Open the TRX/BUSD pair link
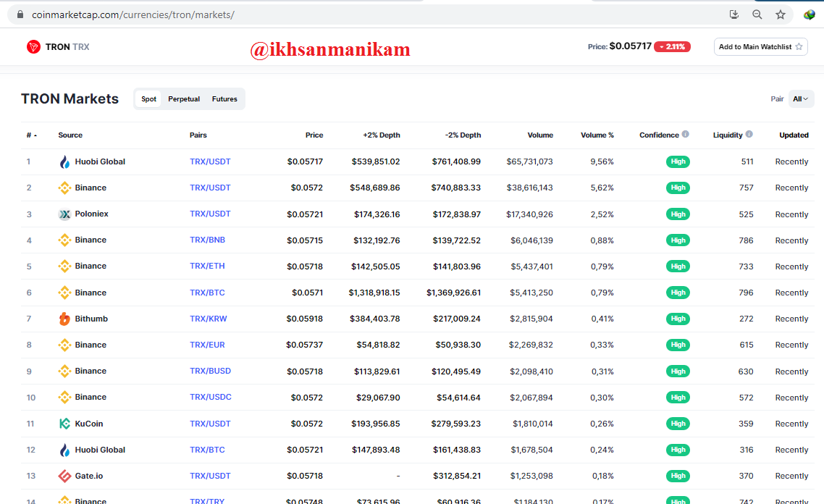Viewport: 824px width, 504px height. click(x=210, y=371)
